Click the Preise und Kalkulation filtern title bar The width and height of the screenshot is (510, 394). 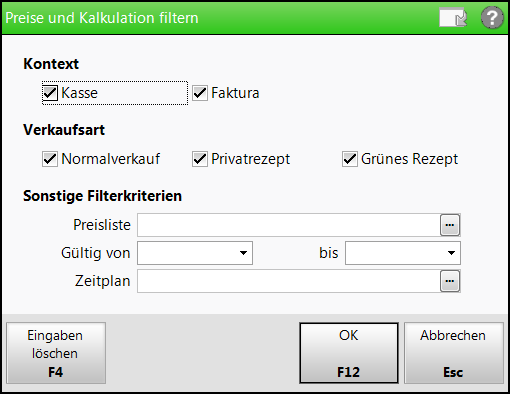pos(220,18)
